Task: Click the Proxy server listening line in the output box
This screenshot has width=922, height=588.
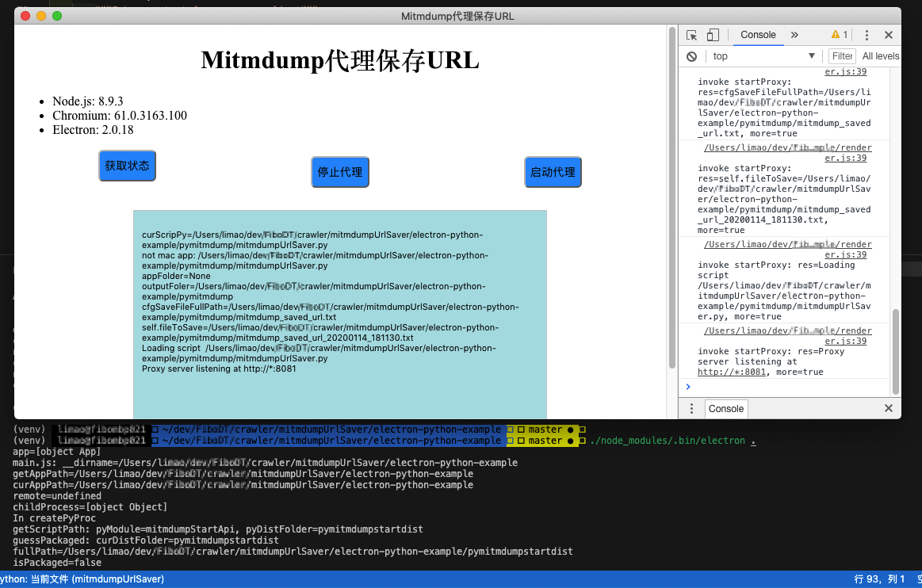Action: pyautogui.click(x=219, y=368)
